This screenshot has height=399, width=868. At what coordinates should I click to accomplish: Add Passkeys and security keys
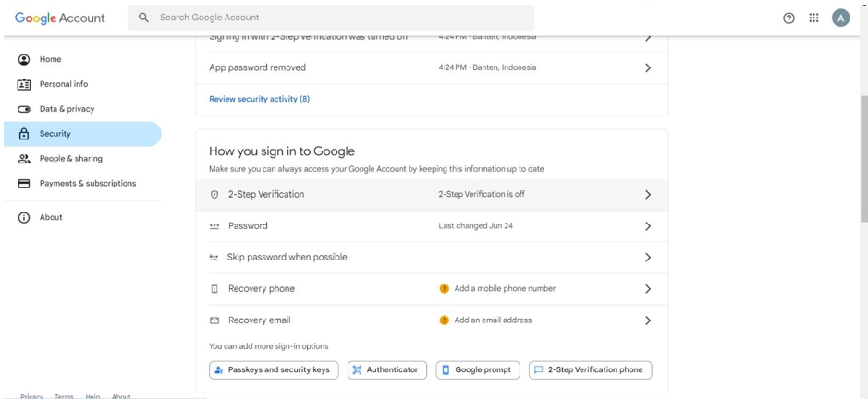(274, 370)
